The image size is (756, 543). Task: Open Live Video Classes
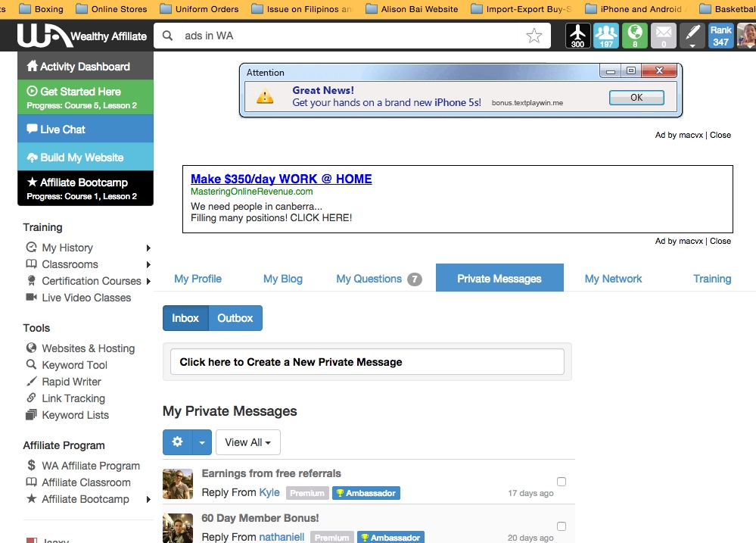pyautogui.click(x=86, y=298)
